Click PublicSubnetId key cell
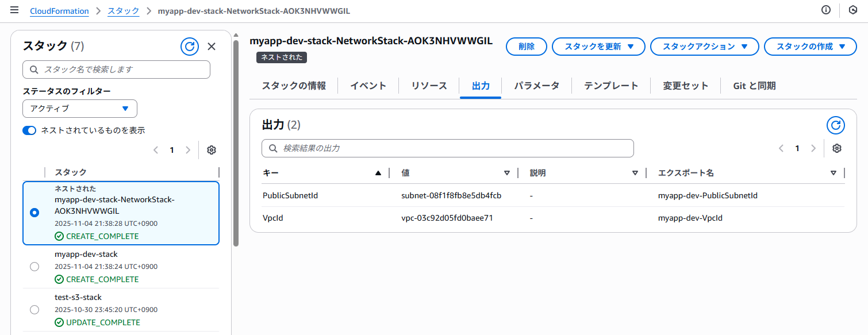The height and width of the screenshot is (335, 868). tap(290, 195)
